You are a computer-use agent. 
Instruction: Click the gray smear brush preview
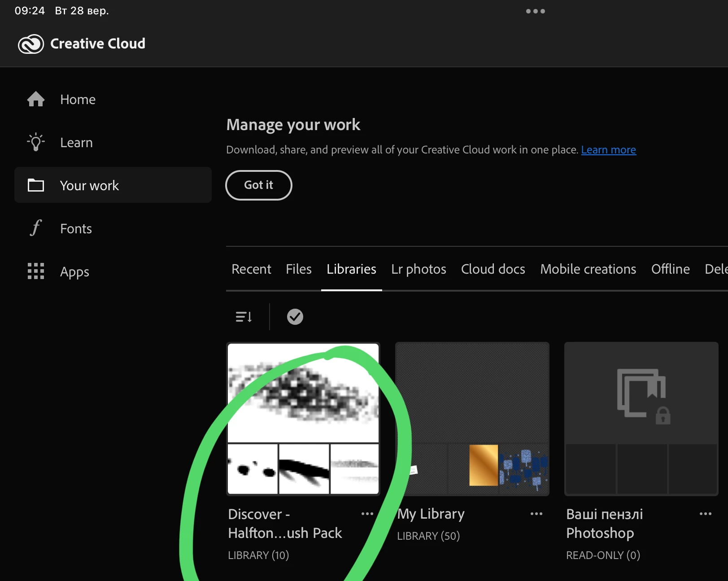[355, 469]
